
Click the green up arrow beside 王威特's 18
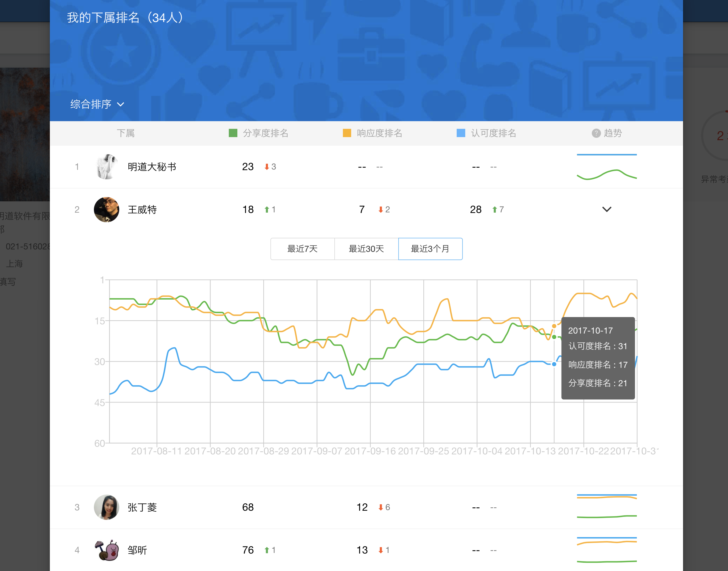[x=267, y=210]
